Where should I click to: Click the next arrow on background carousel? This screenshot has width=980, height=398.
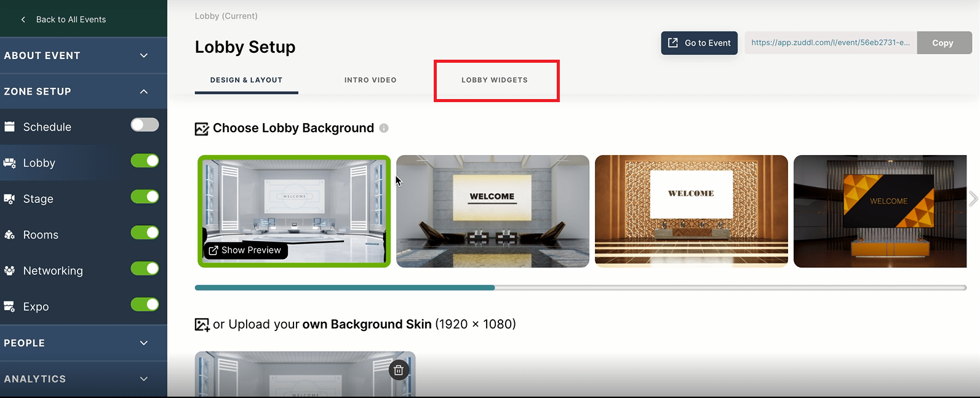click(x=973, y=199)
